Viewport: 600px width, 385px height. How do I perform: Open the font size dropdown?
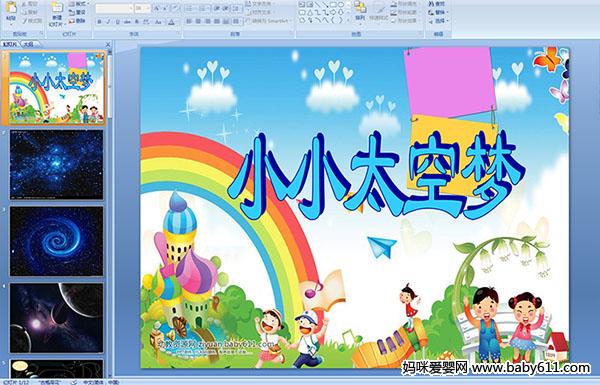point(143,8)
